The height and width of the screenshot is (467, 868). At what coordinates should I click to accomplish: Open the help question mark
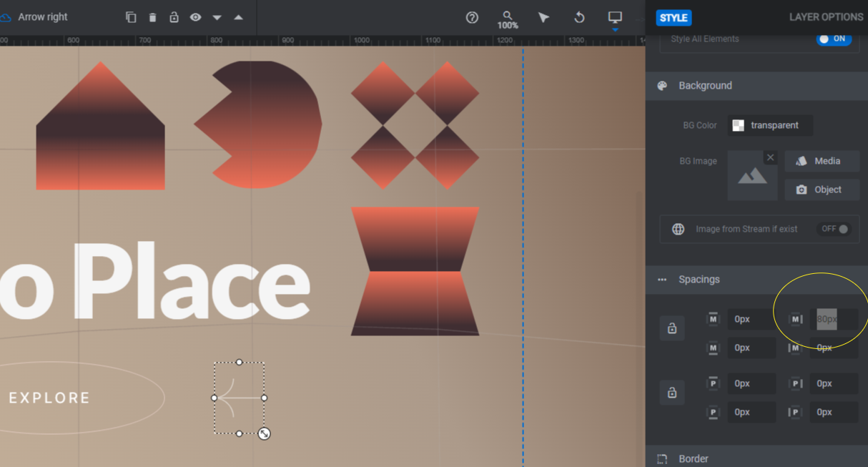(x=472, y=17)
